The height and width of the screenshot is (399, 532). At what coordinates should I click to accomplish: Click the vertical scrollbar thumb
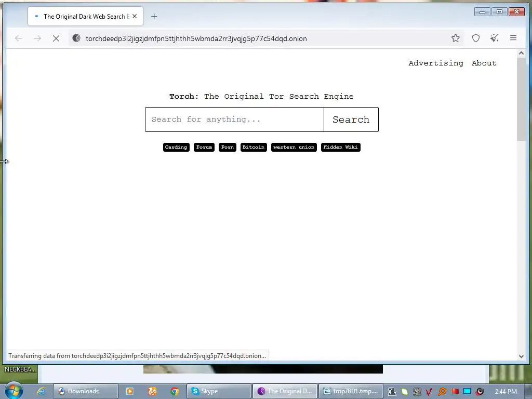coord(521,99)
